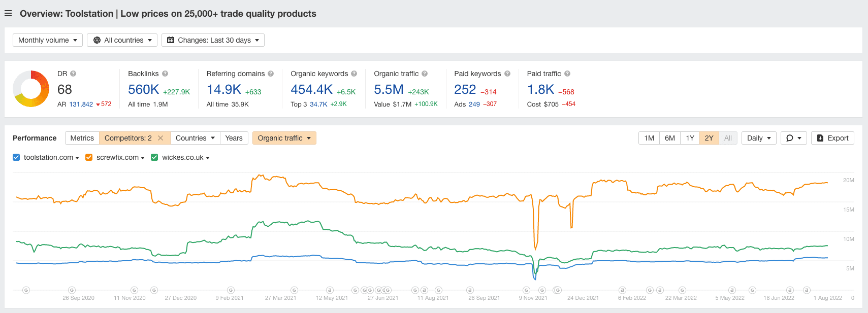Open the All countries dropdown
This screenshot has height=313, width=868.
[x=122, y=40]
